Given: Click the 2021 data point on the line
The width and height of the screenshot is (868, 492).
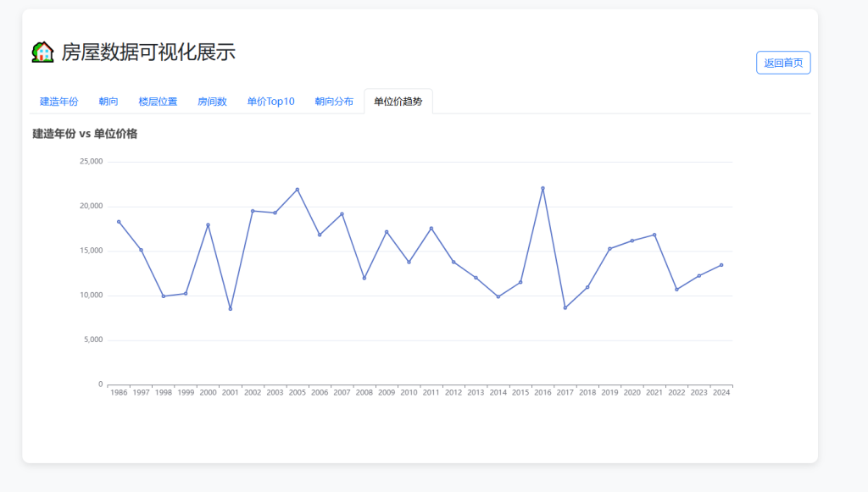Looking at the screenshot, I should (x=654, y=235).
